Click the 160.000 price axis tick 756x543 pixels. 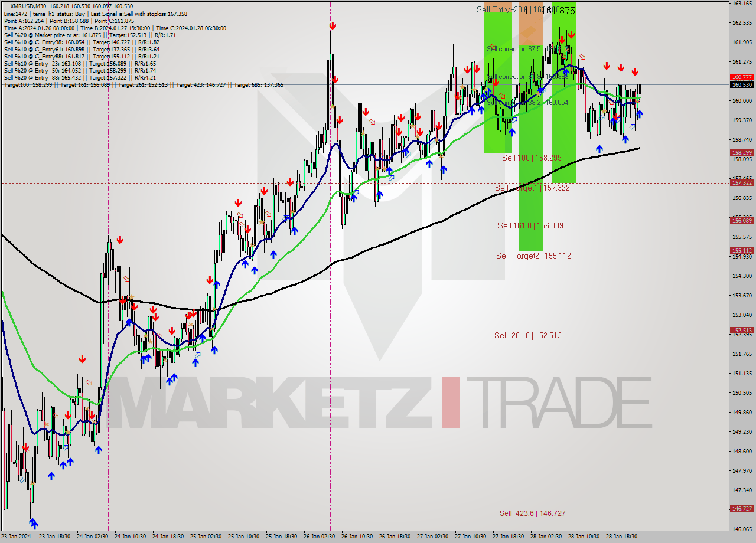point(742,101)
